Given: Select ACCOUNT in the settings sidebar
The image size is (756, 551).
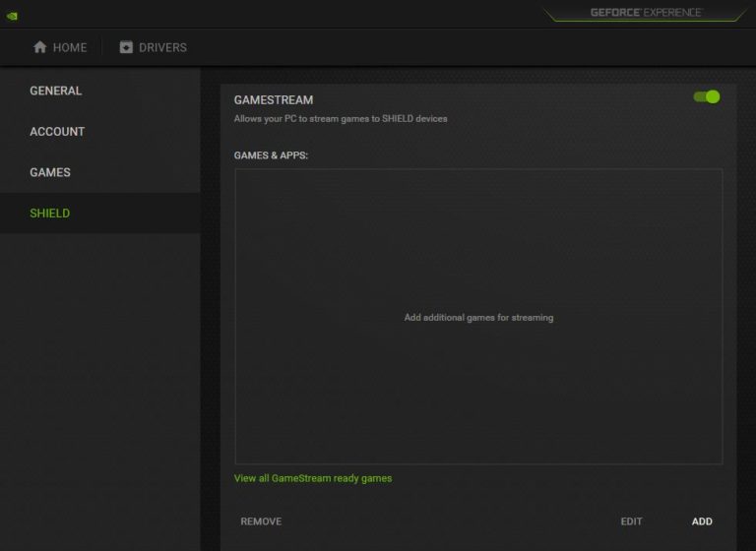Looking at the screenshot, I should [x=99, y=132].
